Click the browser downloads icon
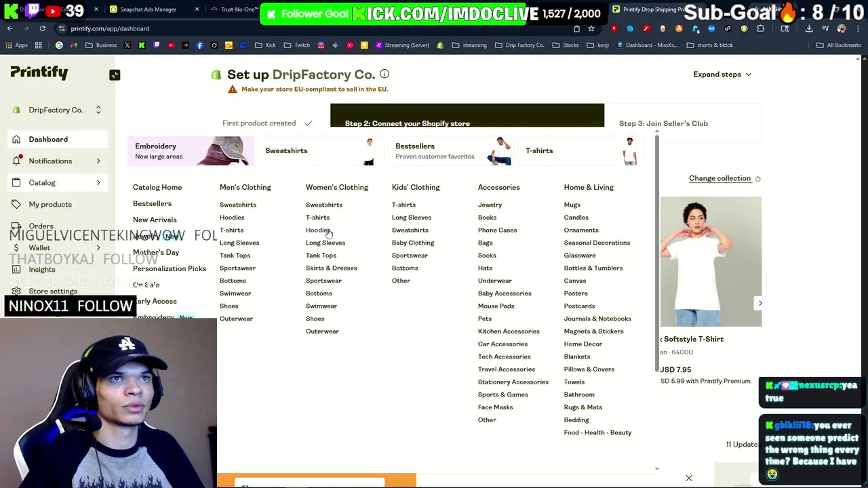Image resolution: width=868 pixels, height=488 pixels. click(x=809, y=28)
